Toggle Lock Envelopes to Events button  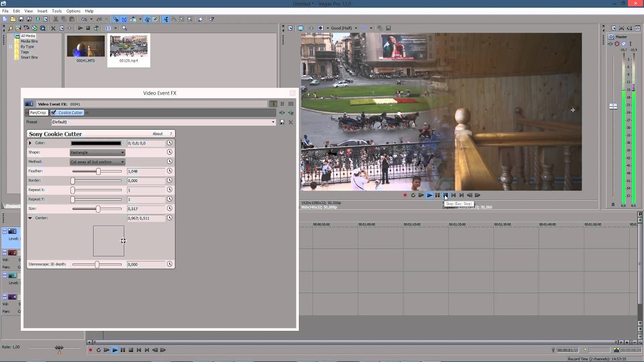(x=147, y=19)
